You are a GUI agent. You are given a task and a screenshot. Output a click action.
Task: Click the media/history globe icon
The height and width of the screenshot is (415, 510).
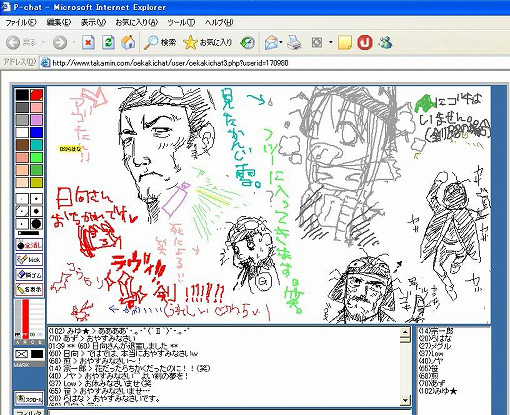247,43
